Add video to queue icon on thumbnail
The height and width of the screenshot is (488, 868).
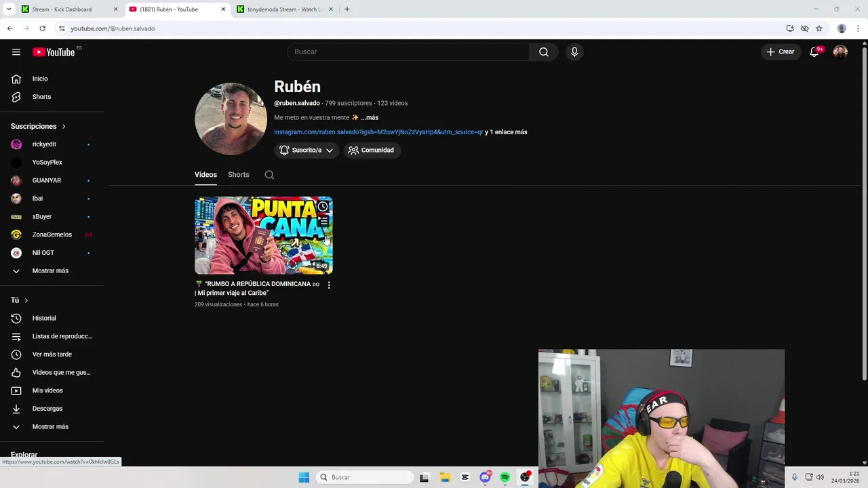(323, 221)
